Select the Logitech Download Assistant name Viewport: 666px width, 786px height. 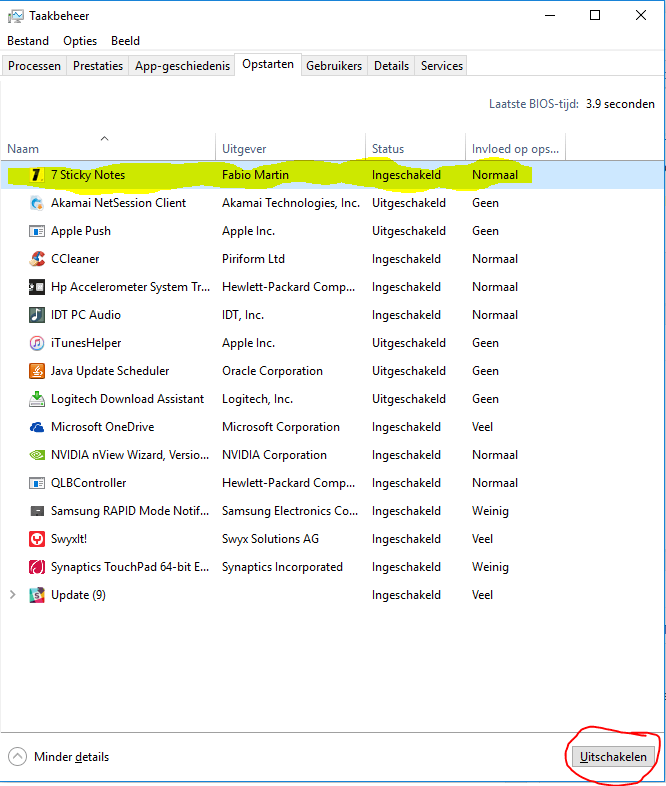(x=127, y=399)
